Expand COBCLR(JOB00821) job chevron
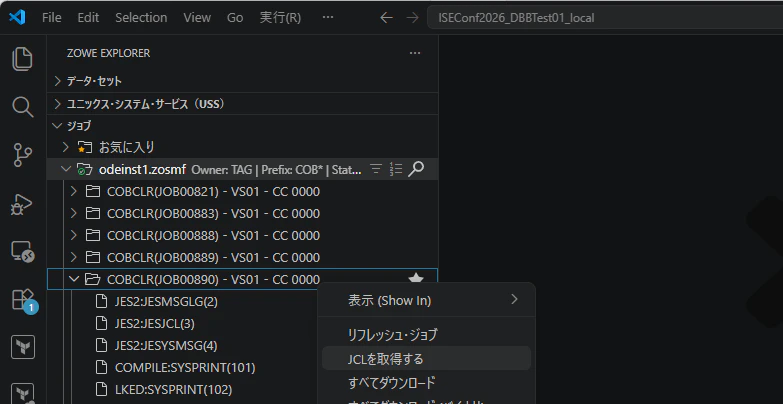Image resolution: width=783 pixels, height=404 pixels. (x=74, y=191)
